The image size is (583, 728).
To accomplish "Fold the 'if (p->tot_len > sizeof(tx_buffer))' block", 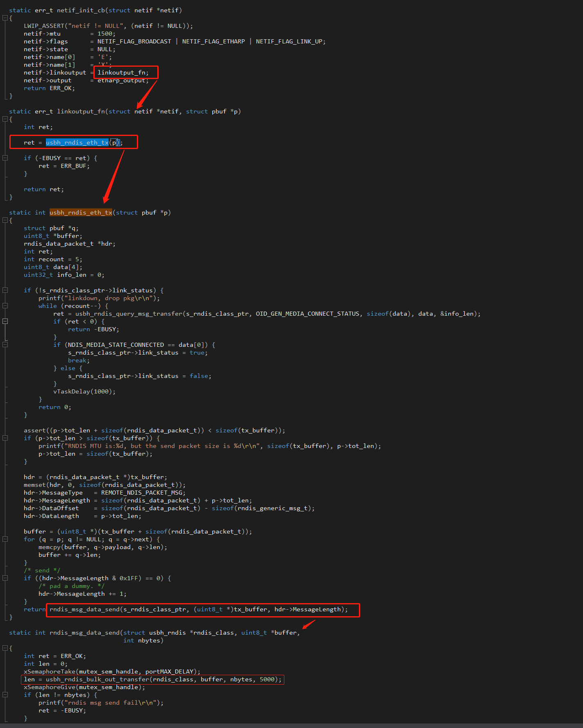I will (x=5, y=438).
